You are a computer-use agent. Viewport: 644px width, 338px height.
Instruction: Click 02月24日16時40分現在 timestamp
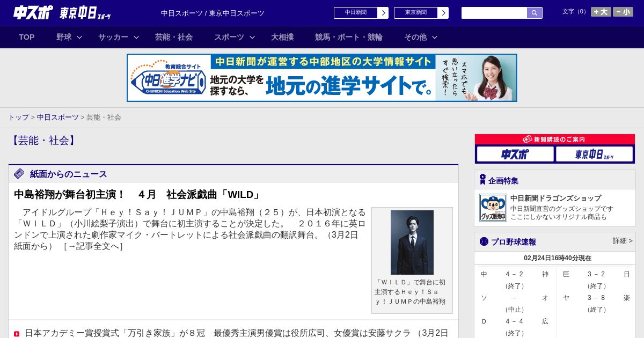tap(558, 258)
